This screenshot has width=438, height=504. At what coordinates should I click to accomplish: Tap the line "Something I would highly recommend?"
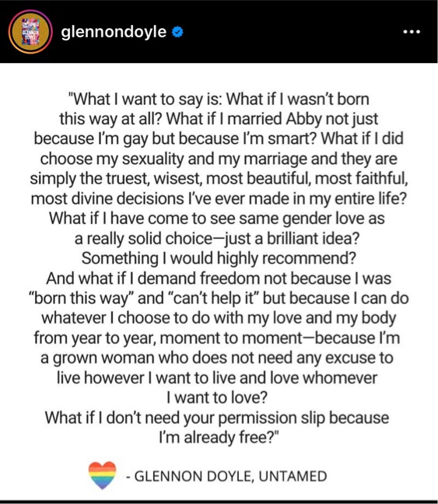coord(219,259)
